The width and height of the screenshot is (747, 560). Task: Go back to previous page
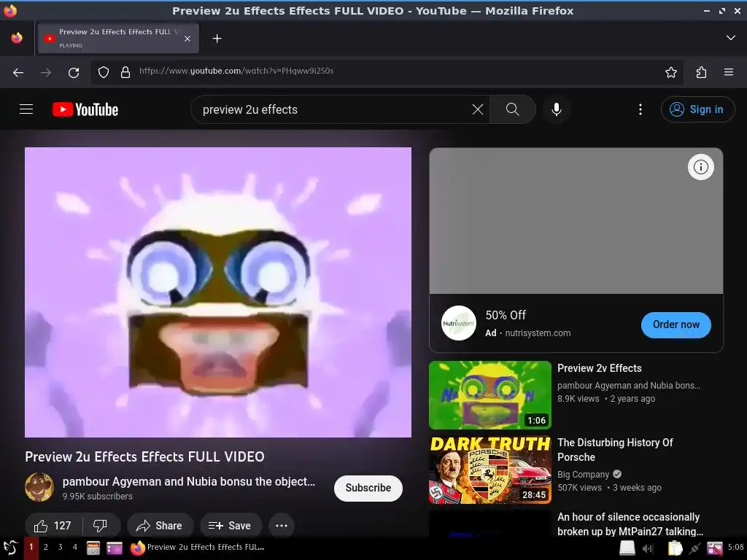[x=18, y=72]
